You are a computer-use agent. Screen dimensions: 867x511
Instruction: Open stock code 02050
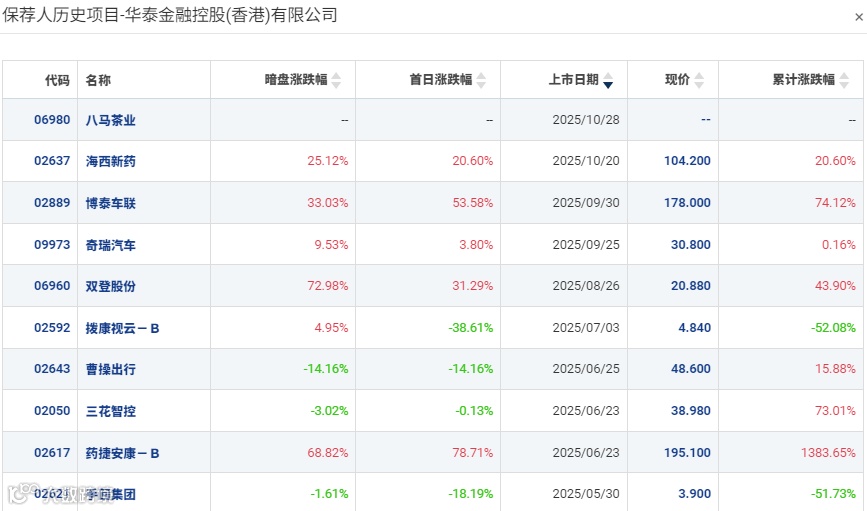(52, 411)
